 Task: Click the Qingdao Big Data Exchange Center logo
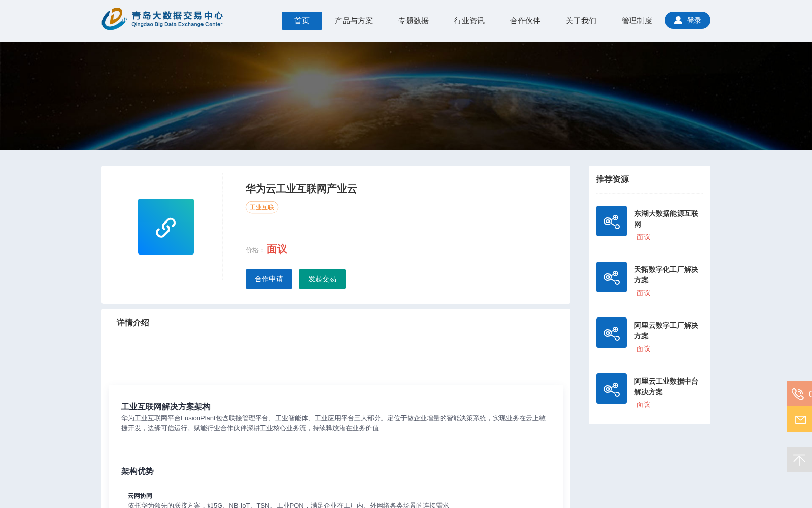tap(162, 19)
